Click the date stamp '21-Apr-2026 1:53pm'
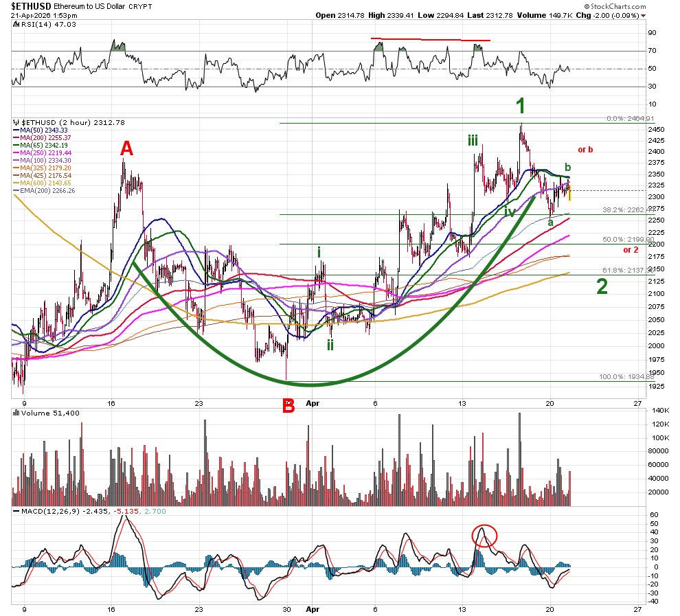680x616 pixels. [x=44, y=15]
